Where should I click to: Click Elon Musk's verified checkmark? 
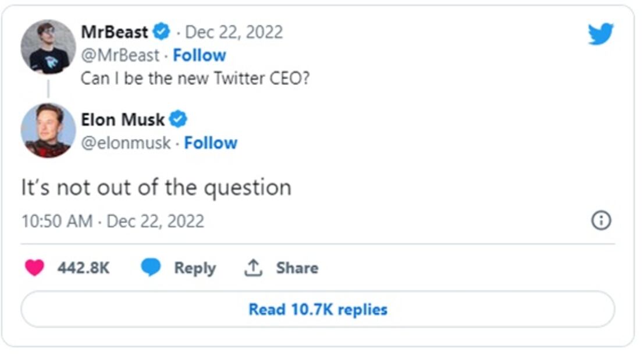coord(179,119)
